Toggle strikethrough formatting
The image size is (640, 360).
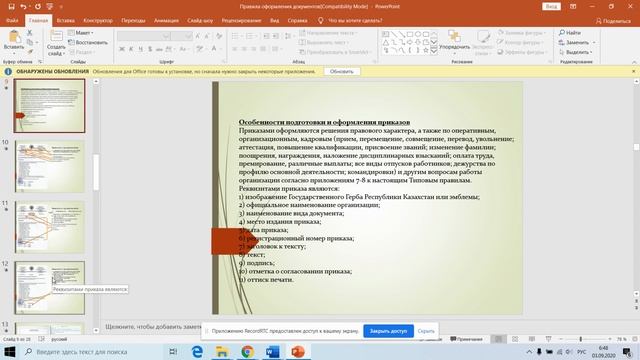point(159,49)
